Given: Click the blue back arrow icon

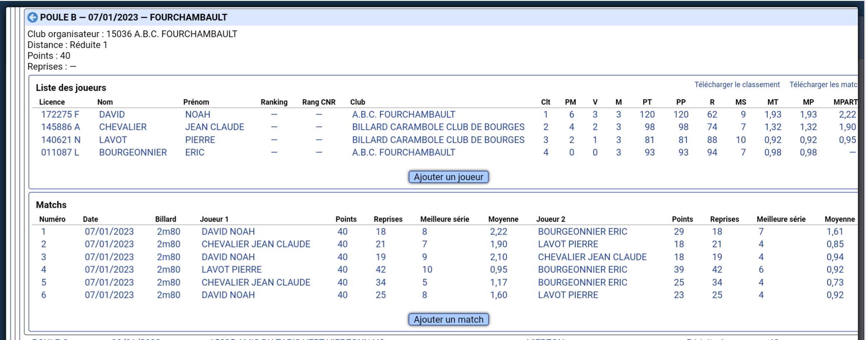Looking at the screenshot, I should click(32, 17).
